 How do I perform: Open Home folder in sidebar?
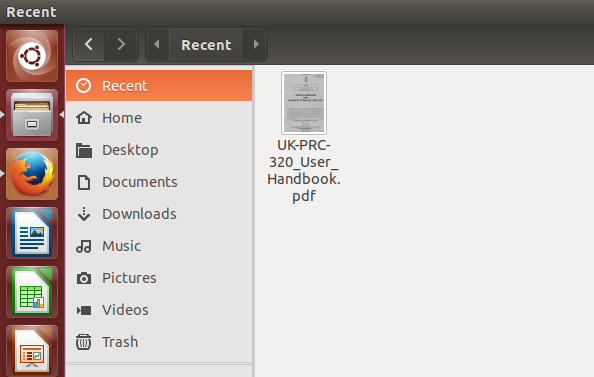pyautogui.click(x=159, y=118)
